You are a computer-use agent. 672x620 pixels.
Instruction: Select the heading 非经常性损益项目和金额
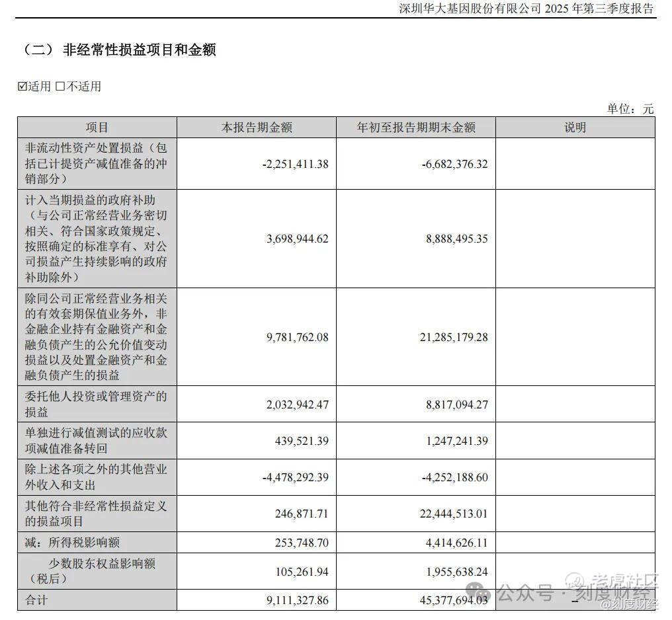pos(140,50)
